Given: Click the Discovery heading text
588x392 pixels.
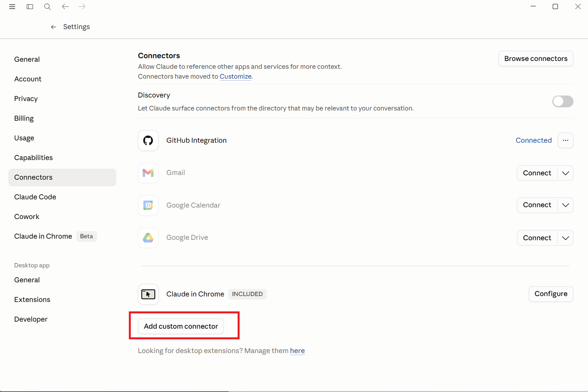Looking at the screenshot, I should pyautogui.click(x=154, y=95).
